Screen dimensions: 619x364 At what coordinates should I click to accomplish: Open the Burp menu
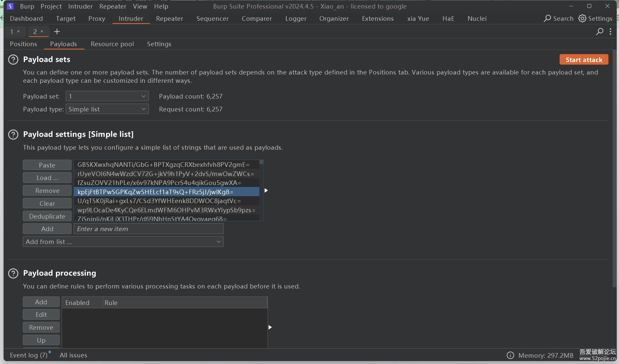pos(27,6)
